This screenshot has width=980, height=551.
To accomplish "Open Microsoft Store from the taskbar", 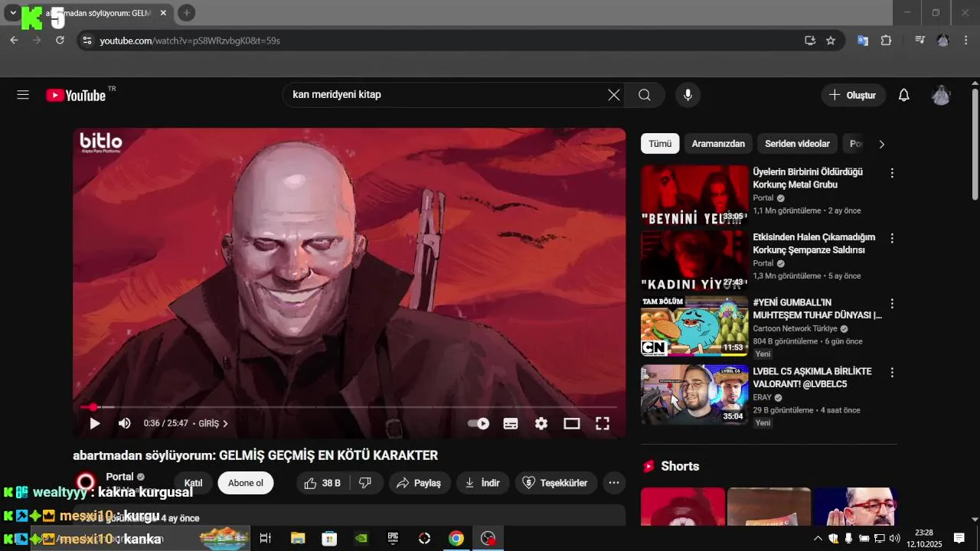I will coord(329,539).
